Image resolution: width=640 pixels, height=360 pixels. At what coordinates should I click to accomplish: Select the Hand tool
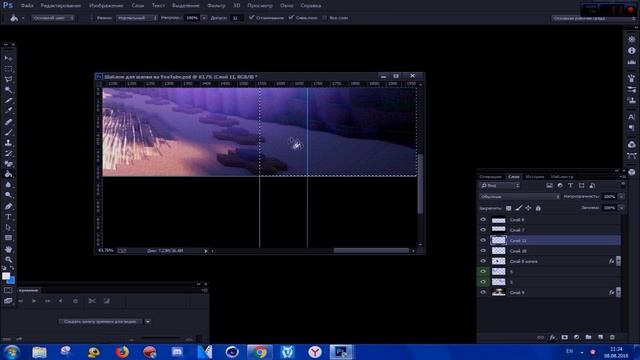point(8,249)
